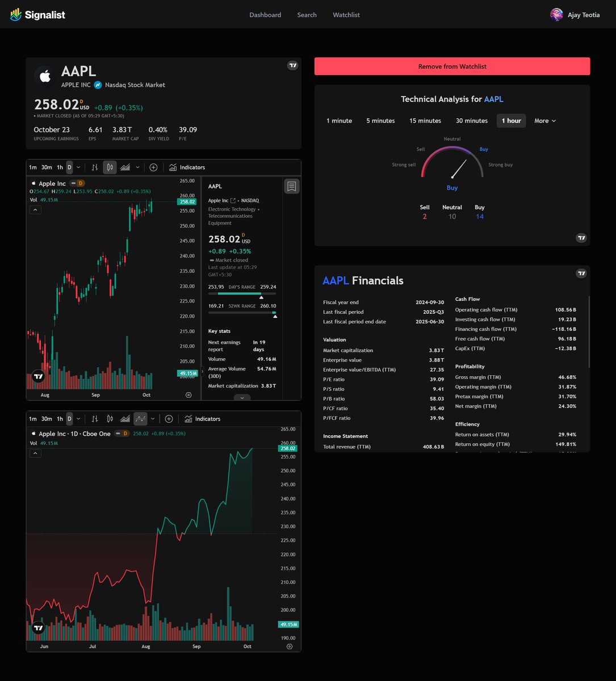Screen dimensions: 616x681
Task: Select the 1 hour analysis interval
Action: 511,121
